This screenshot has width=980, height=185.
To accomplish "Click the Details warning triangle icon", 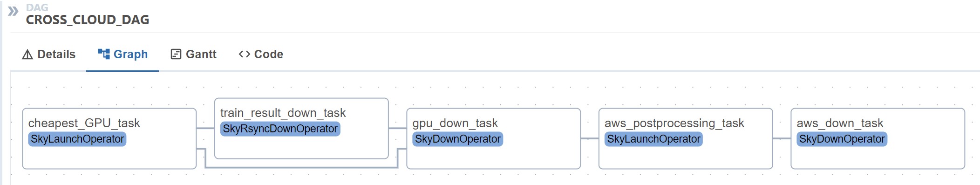I will tap(27, 55).
